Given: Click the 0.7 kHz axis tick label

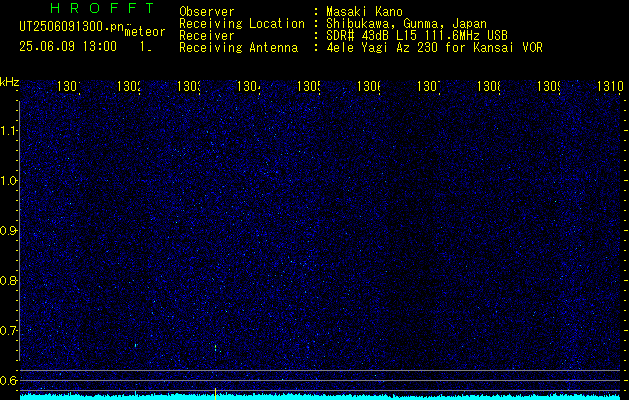Looking at the screenshot, I should (x=9, y=331).
